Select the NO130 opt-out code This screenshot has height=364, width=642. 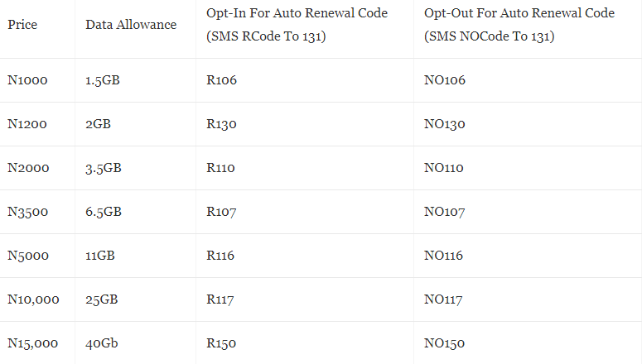(444, 124)
